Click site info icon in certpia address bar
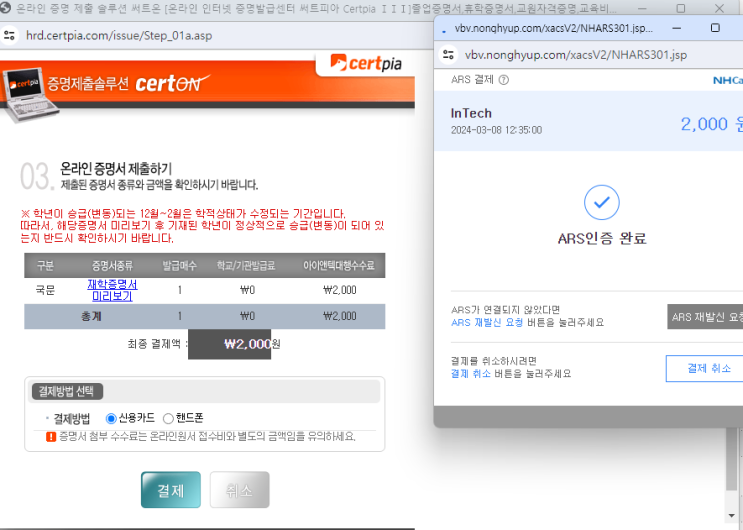 9,35
